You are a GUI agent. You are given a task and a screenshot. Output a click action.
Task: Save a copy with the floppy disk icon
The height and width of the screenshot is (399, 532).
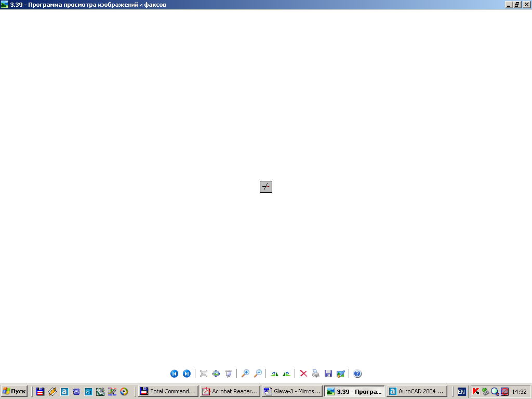point(328,374)
